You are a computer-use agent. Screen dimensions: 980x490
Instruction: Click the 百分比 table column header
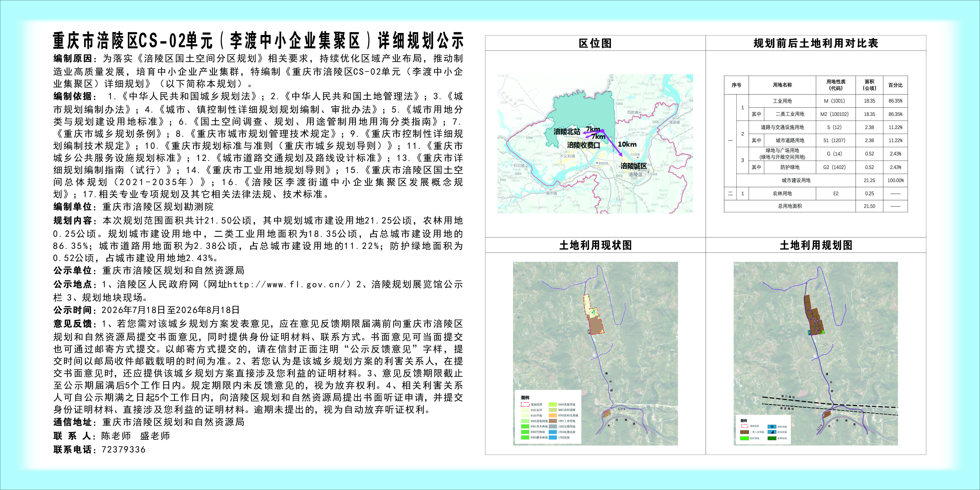point(895,85)
